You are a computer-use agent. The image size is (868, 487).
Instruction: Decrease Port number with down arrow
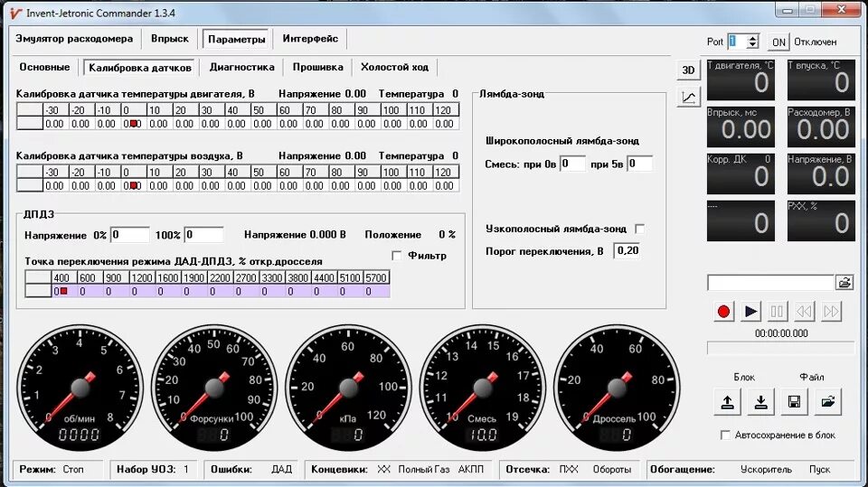pos(752,45)
